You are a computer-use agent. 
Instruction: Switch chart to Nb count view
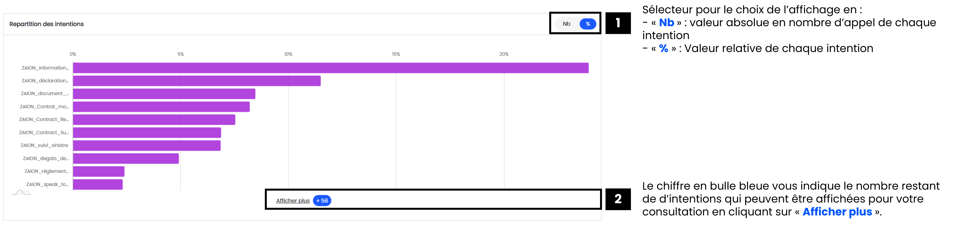tap(566, 24)
